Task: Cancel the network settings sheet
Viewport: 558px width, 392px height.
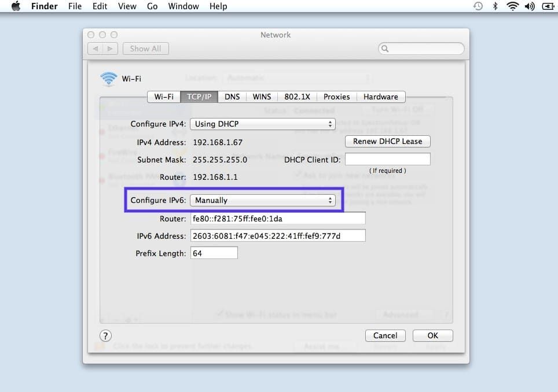Action: [385, 335]
